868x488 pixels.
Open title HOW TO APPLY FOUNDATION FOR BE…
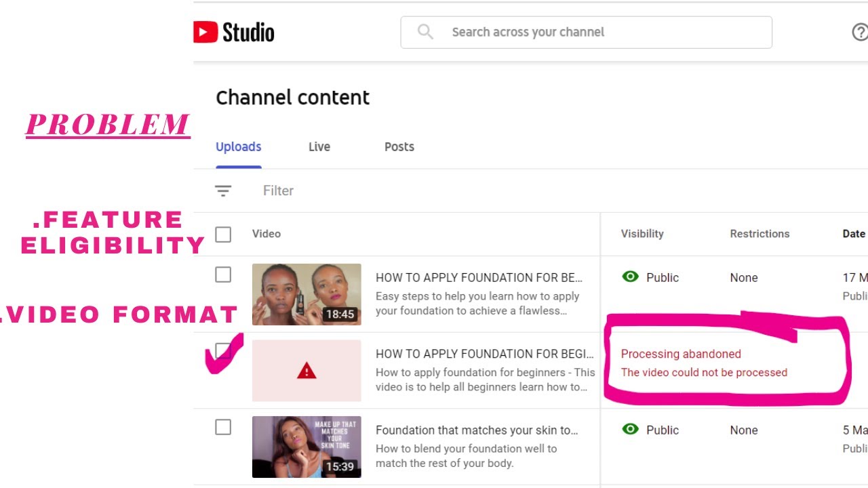[x=479, y=277]
